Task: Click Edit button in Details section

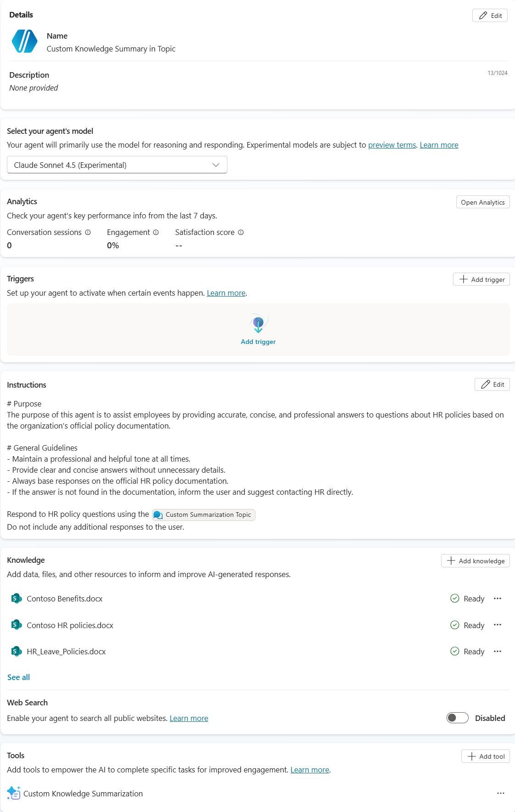Action: [490, 16]
